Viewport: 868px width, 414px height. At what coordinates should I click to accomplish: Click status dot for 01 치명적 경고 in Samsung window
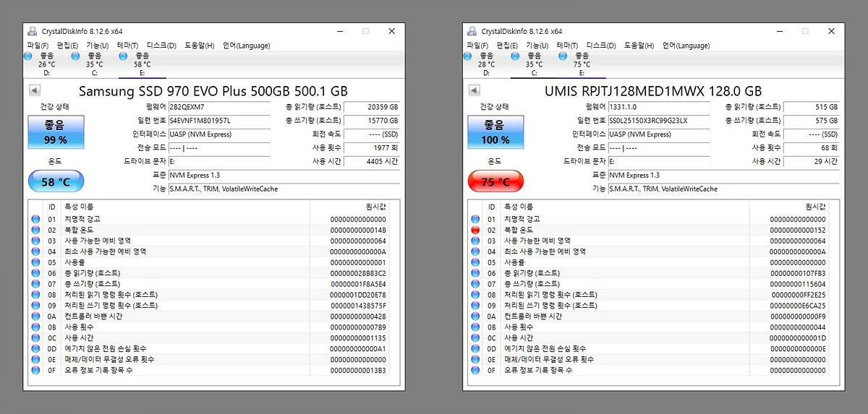[x=35, y=219]
